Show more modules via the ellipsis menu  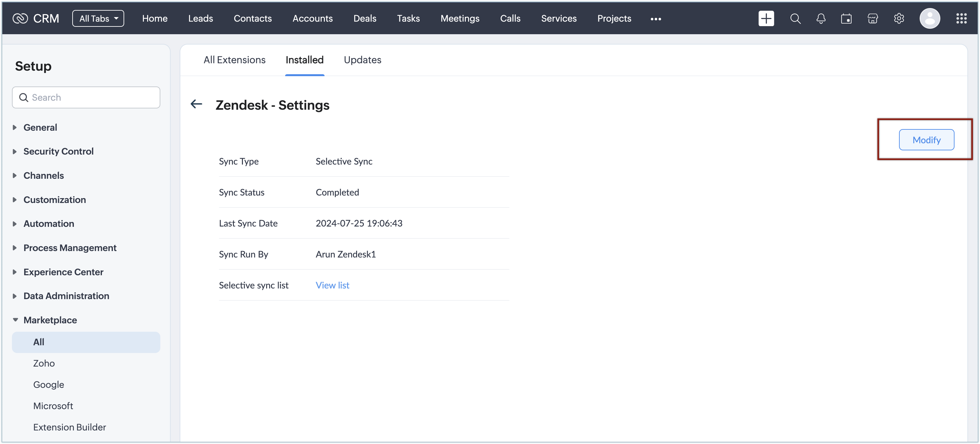point(655,19)
